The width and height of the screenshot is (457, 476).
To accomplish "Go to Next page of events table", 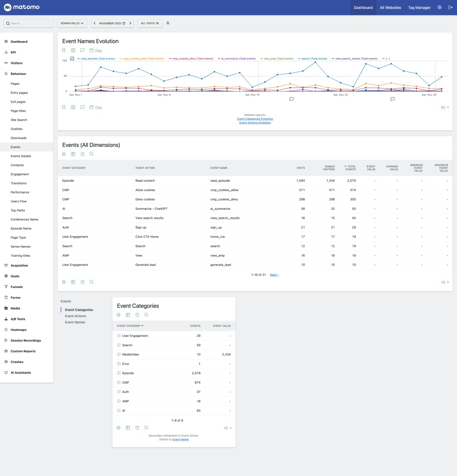I will pos(274,275).
